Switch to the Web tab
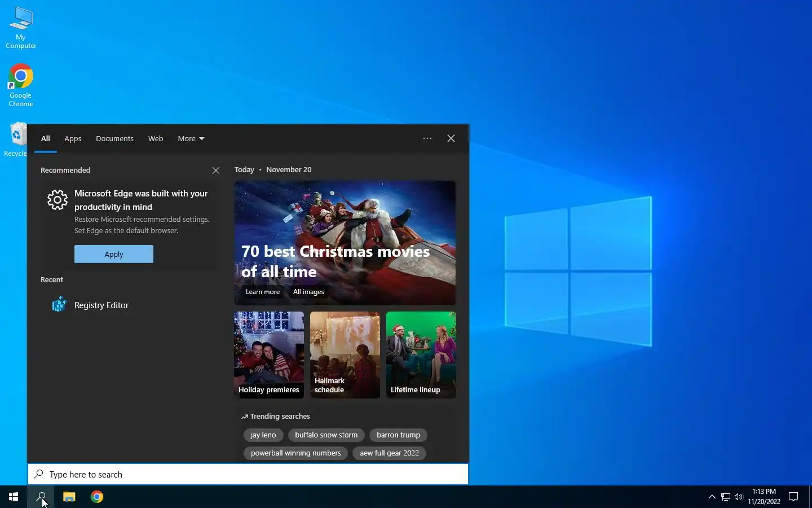 tap(156, 138)
